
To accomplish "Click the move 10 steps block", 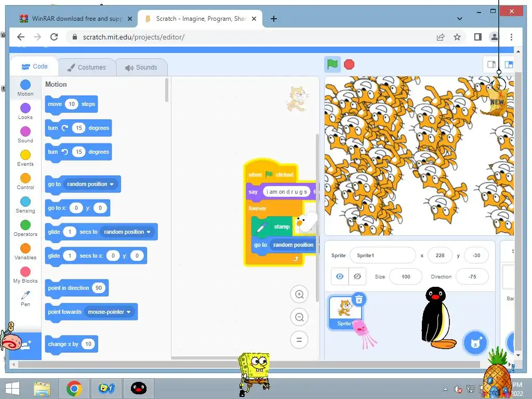I will [x=71, y=104].
